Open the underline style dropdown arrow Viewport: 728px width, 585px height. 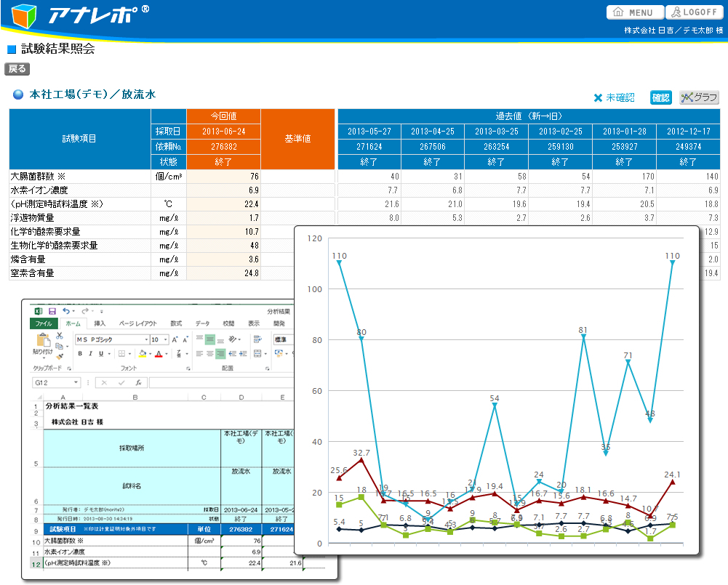pyautogui.click(x=109, y=354)
